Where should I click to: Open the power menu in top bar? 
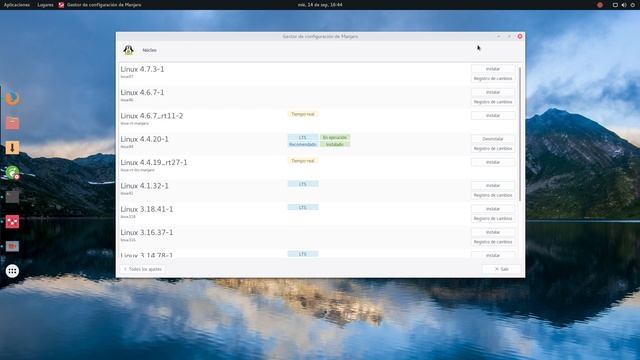point(633,5)
